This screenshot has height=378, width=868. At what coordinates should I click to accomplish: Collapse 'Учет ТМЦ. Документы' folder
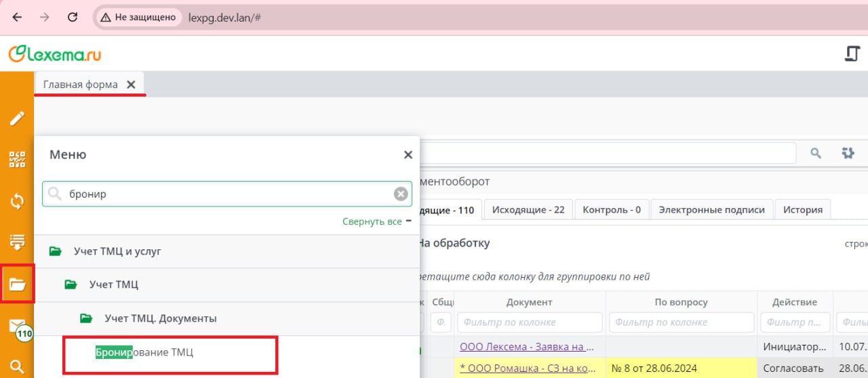pos(86,318)
